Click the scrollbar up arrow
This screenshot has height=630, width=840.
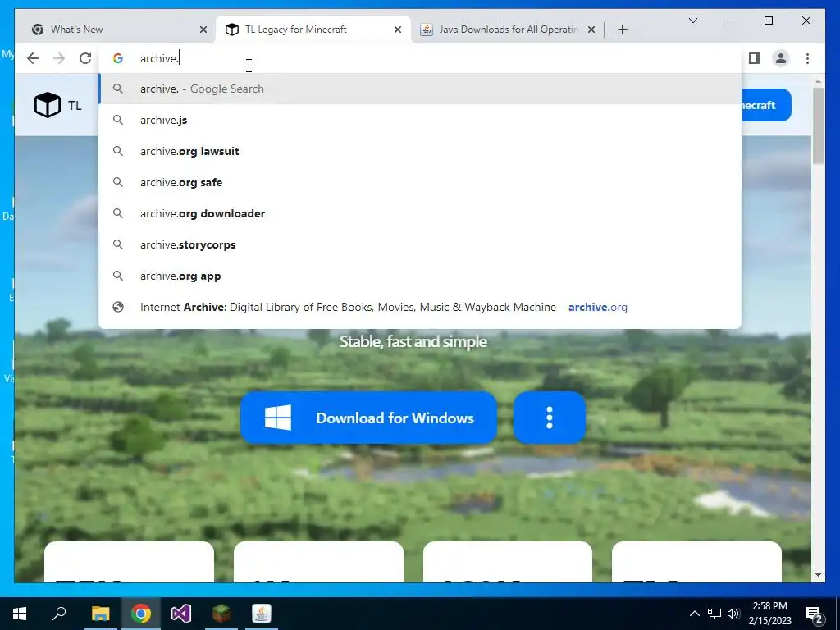[x=818, y=82]
